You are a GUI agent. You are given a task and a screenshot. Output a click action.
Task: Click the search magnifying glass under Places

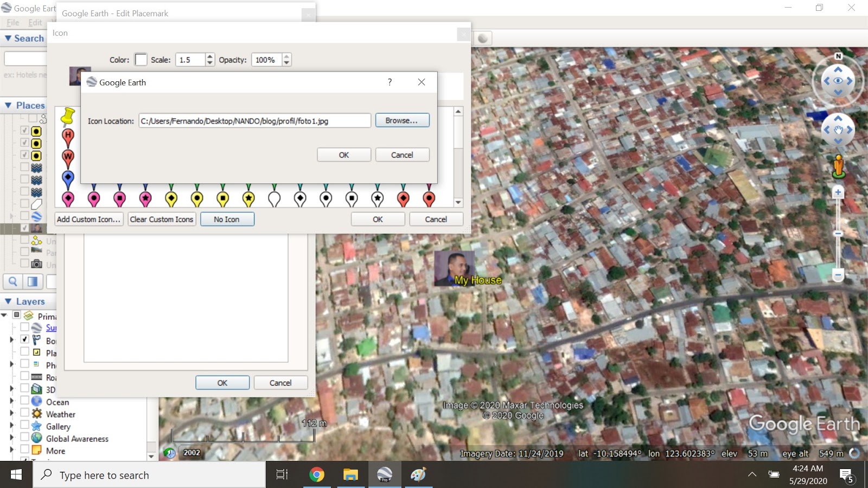(x=13, y=281)
